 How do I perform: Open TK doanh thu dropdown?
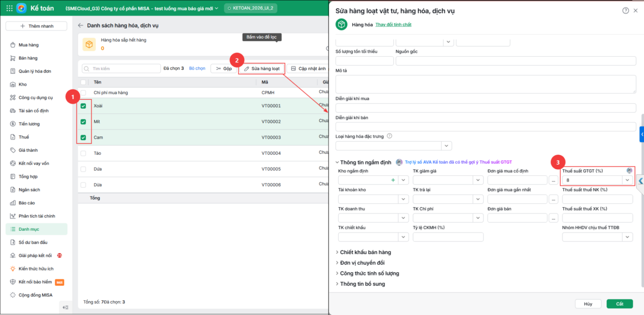(403, 218)
